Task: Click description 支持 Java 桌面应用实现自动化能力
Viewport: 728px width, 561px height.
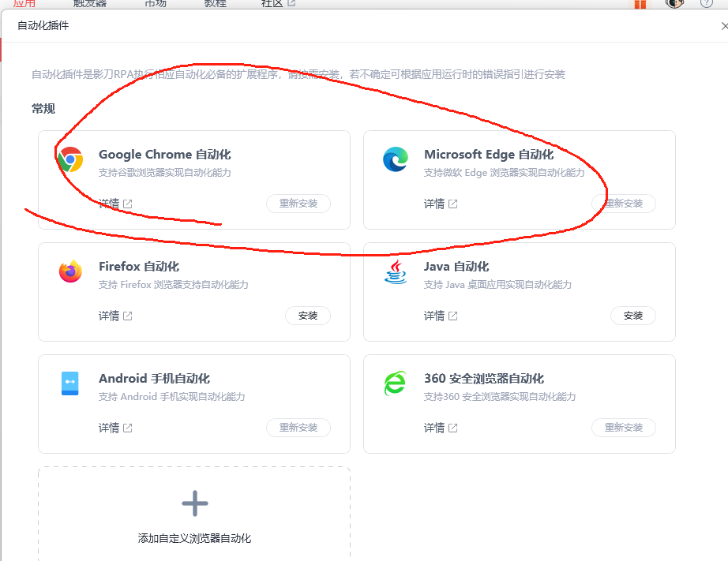Action: point(497,285)
